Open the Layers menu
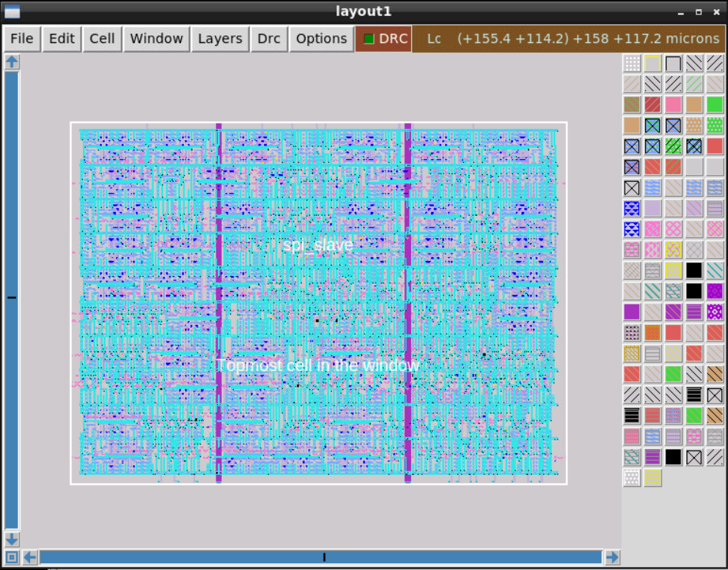 [x=220, y=38]
